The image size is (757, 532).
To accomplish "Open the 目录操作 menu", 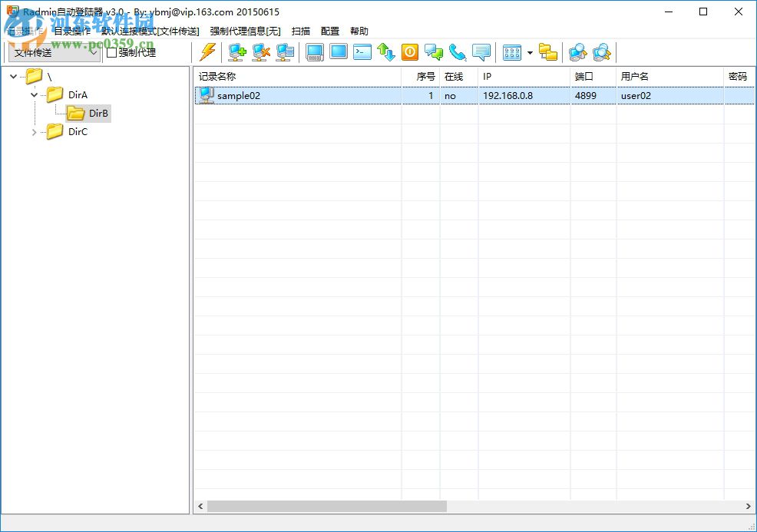I will click(72, 31).
